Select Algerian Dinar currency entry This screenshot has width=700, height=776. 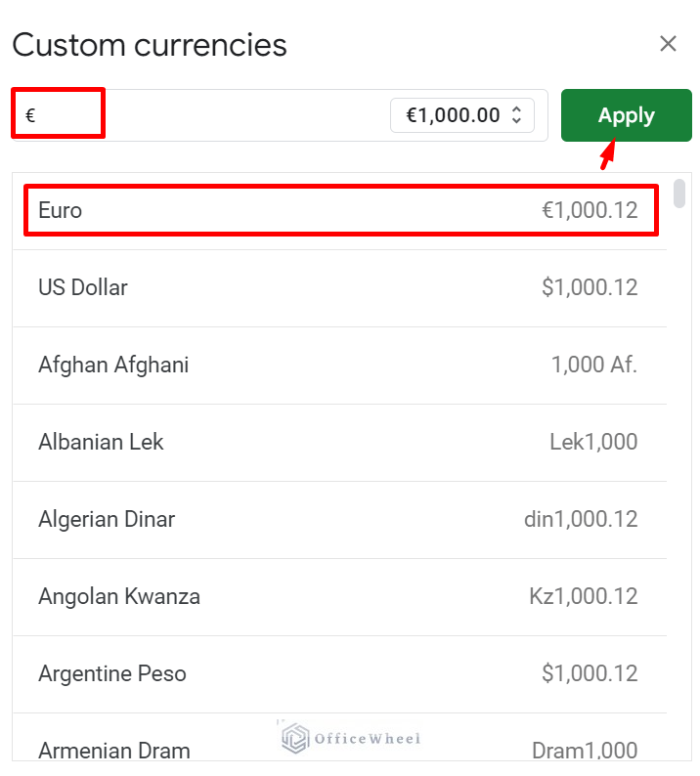click(340, 519)
